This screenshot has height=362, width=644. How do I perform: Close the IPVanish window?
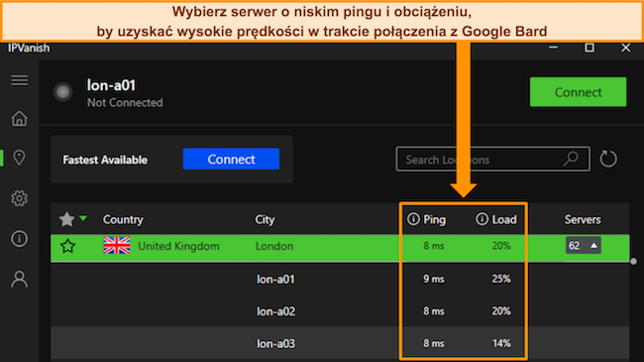coord(625,48)
